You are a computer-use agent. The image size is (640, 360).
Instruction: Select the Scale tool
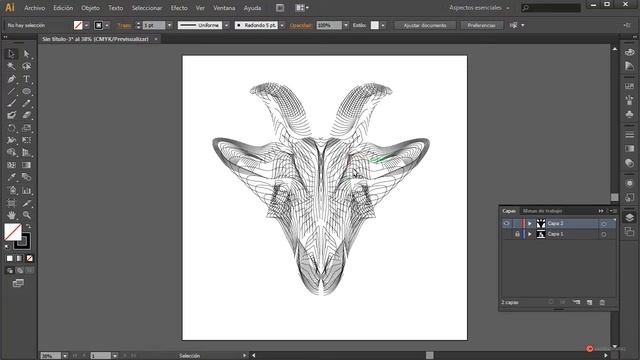click(27, 128)
